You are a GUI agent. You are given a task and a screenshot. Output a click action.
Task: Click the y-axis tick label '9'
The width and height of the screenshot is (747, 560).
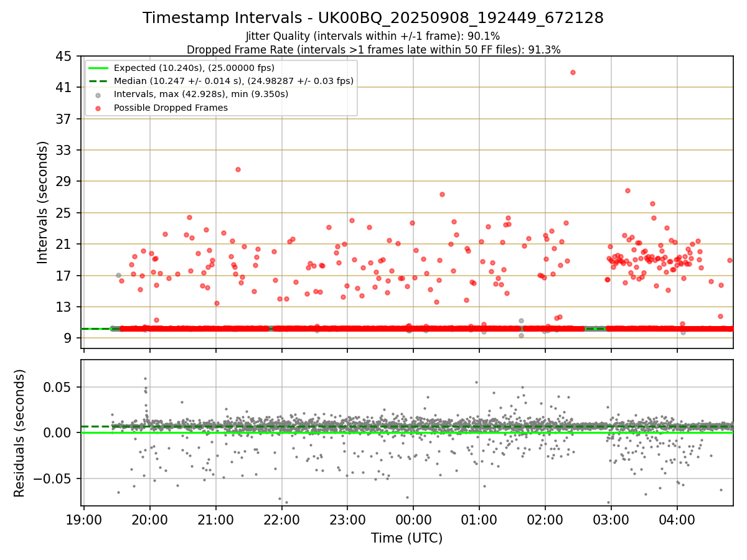[67, 338]
